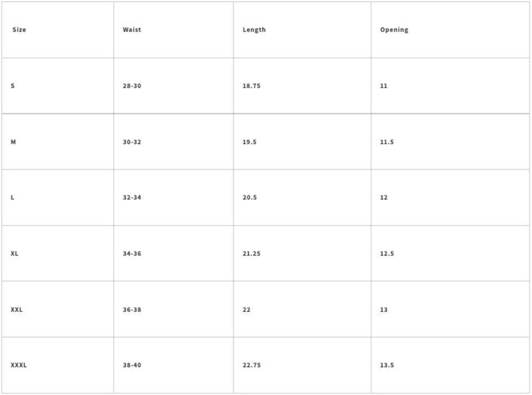Click the 19.5 length cell
The image size is (532, 395).
pos(249,142)
